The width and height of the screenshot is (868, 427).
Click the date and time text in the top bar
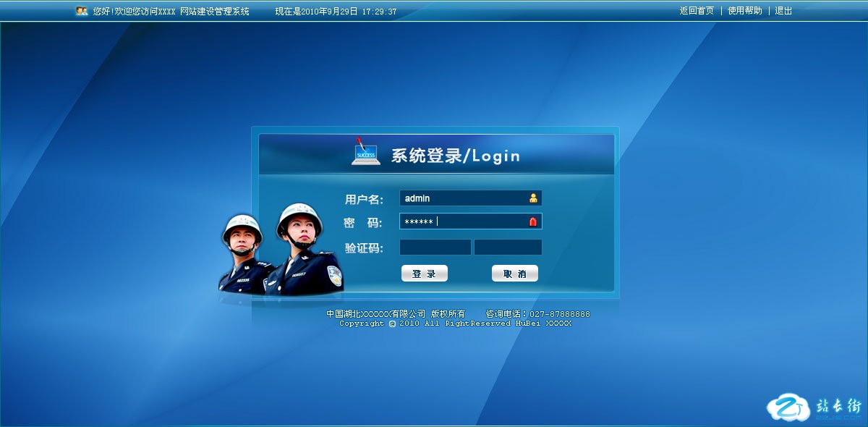pos(336,12)
